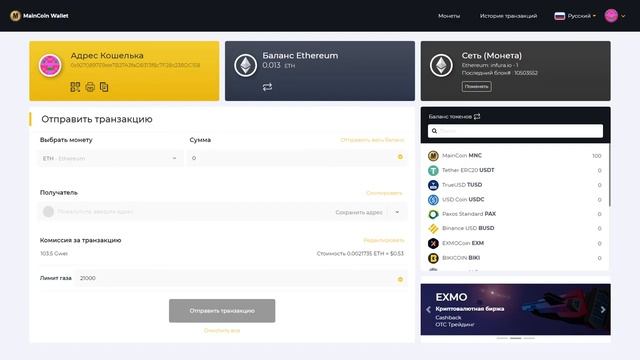Screen dimensions: 640x360
Task: Print the wallet address
Action: point(90,87)
